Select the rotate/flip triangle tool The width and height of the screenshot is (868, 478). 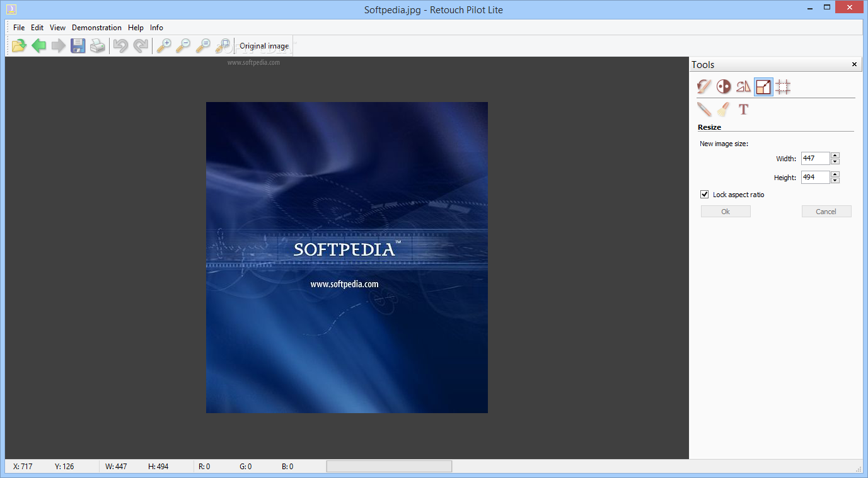point(744,86)
